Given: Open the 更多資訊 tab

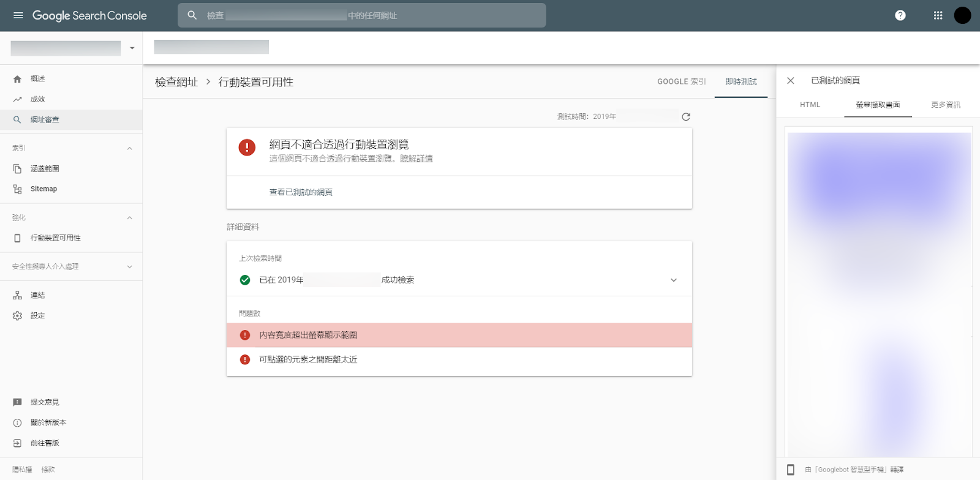Looking at the screenshot, I should coord(946,105).
